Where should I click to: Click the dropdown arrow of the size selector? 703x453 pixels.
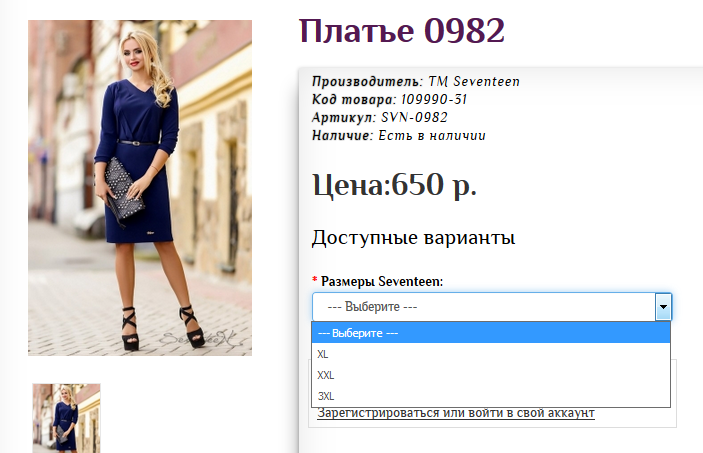[x=662, y=307]
